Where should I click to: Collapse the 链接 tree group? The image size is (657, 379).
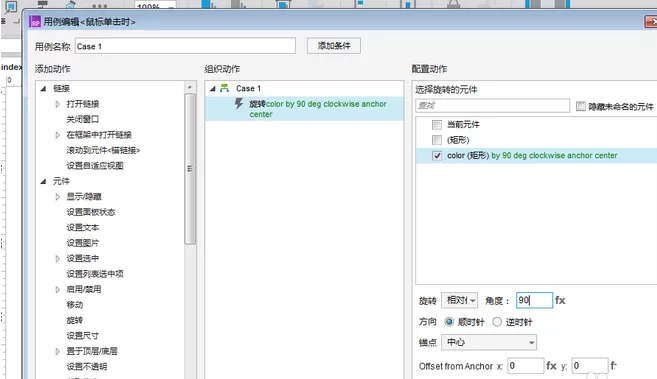[x=43, y=88]
